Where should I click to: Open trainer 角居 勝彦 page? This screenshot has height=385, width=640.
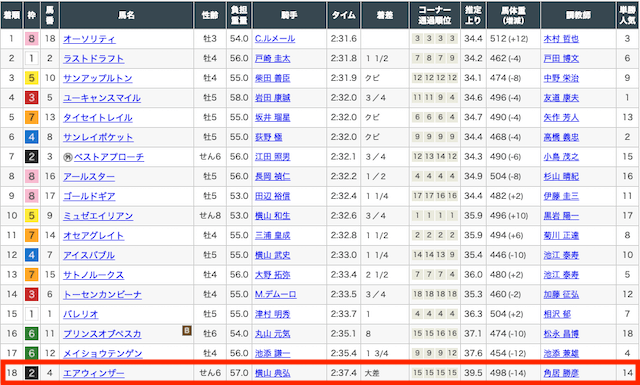pos(561,373)
